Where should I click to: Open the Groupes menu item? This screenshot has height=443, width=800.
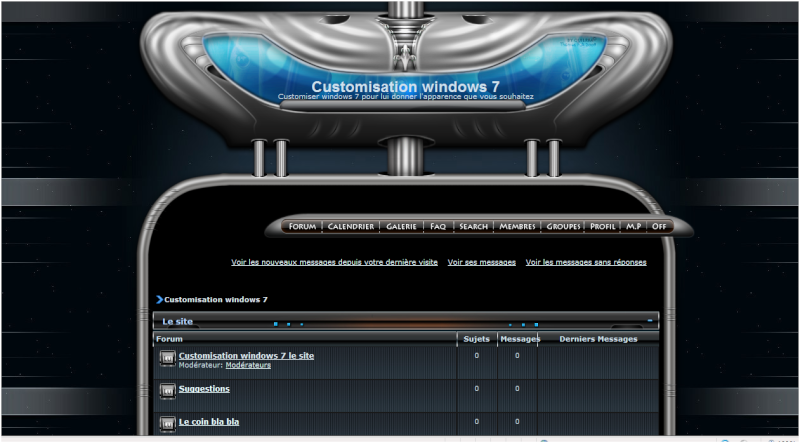coord(563,226)
